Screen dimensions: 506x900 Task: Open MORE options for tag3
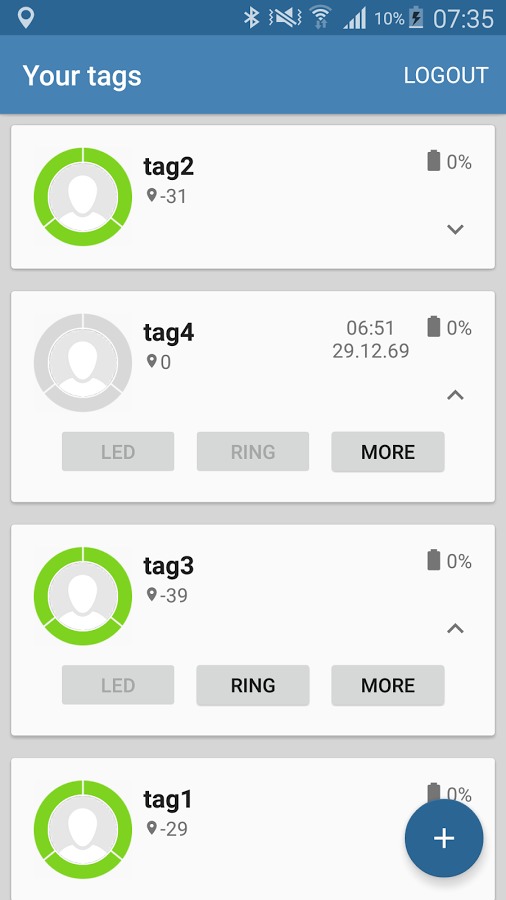click(388, 685)
